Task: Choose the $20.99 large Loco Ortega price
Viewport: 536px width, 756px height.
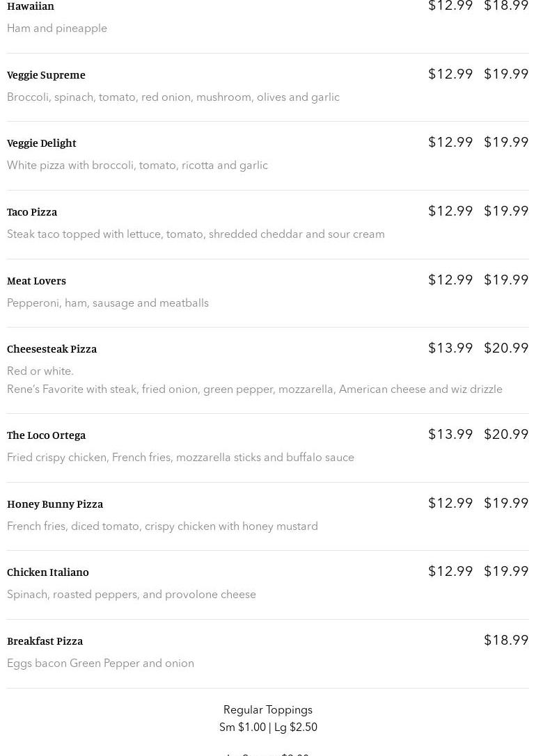Action: pos(506,434)
